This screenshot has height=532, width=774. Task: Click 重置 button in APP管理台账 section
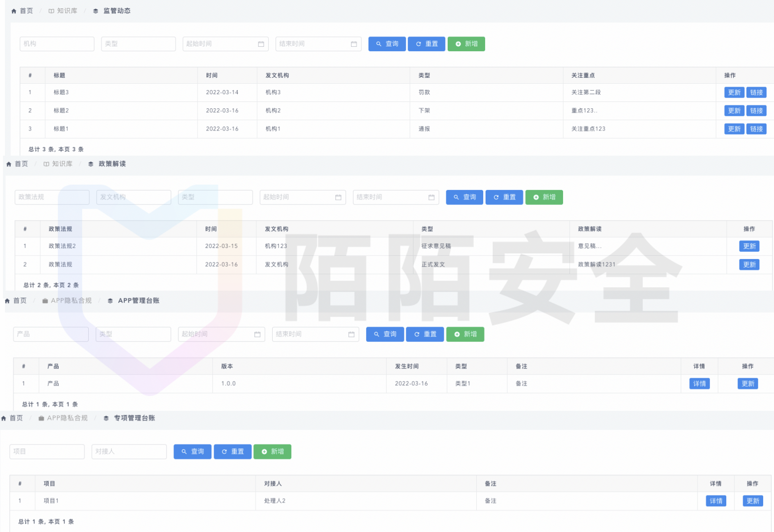425,334
